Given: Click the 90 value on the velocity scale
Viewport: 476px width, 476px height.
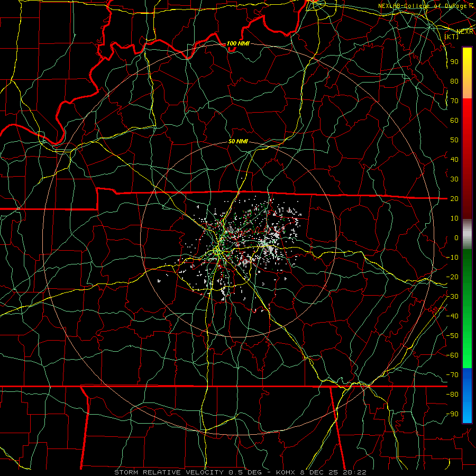Looking at the screenshot, I should (x=454, y=62).
